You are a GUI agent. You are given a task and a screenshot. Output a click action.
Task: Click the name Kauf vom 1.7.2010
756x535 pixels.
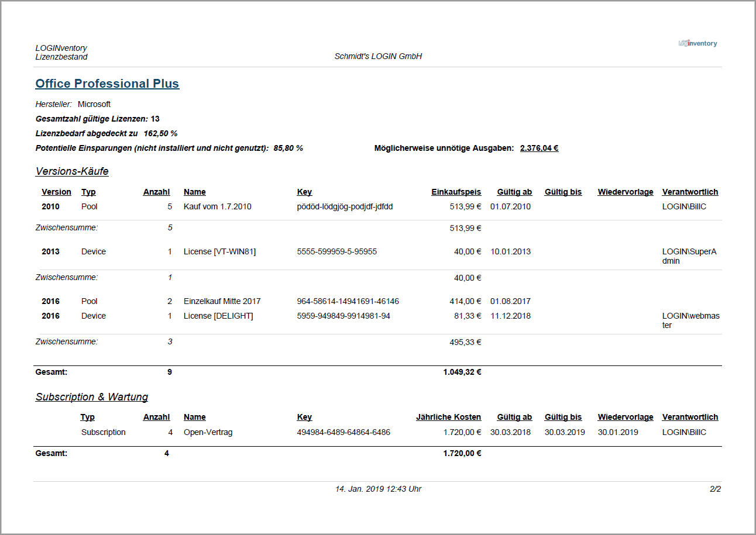[218, 206]
